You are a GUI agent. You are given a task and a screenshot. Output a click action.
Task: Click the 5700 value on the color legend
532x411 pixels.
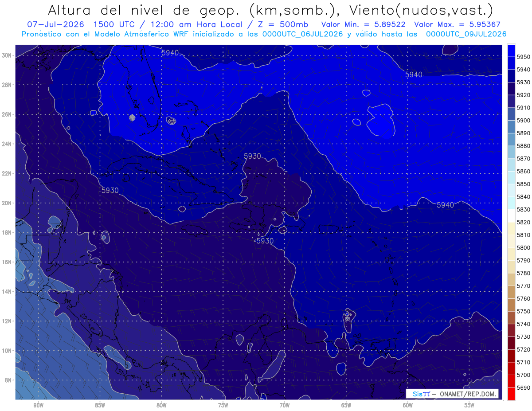click(524, 375)
